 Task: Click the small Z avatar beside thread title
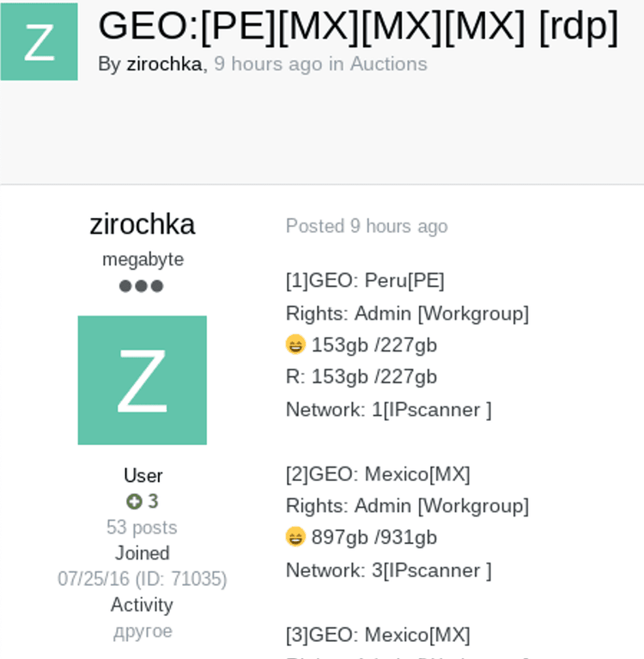tap(39, 41)
